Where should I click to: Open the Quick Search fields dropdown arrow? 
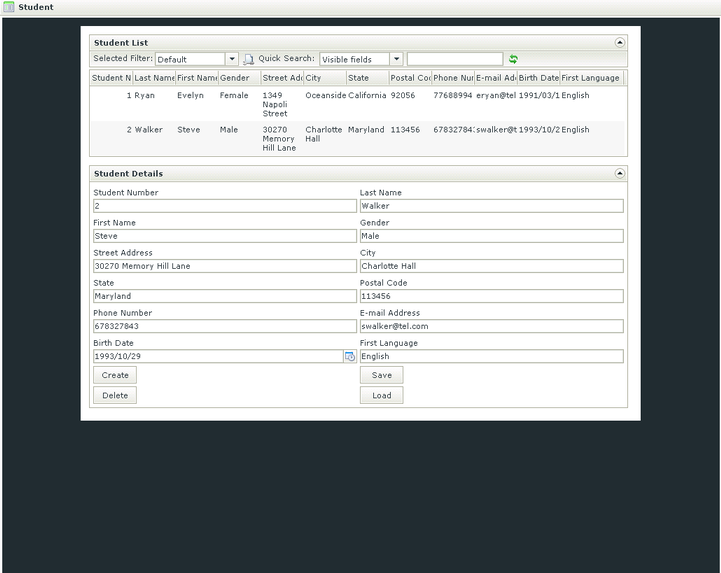[396, 59]
